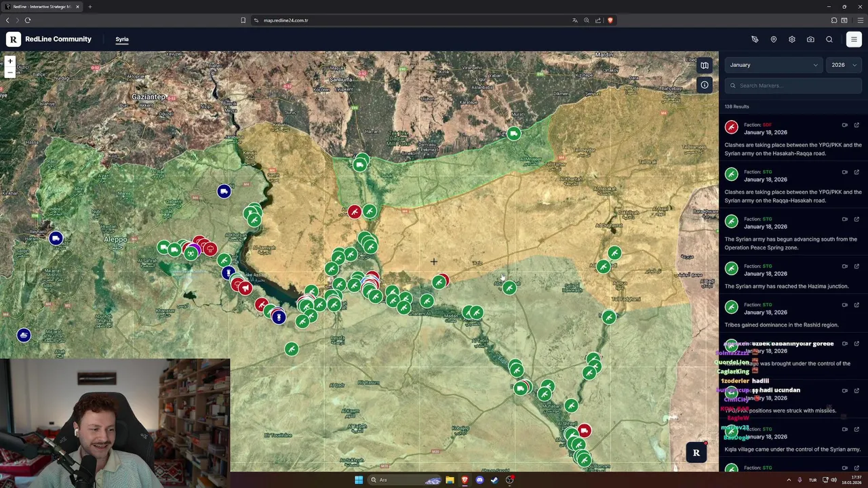Select entry 'The Syrian army has reached the Hazima junction'

point(786,286)
